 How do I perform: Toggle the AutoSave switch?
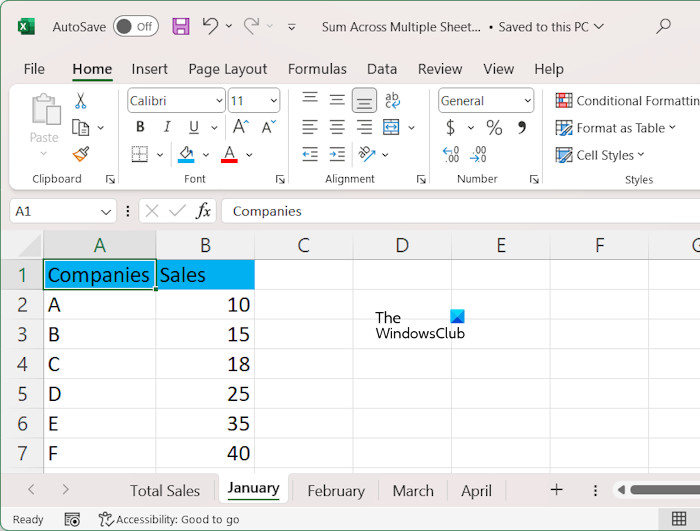[135, 26]
